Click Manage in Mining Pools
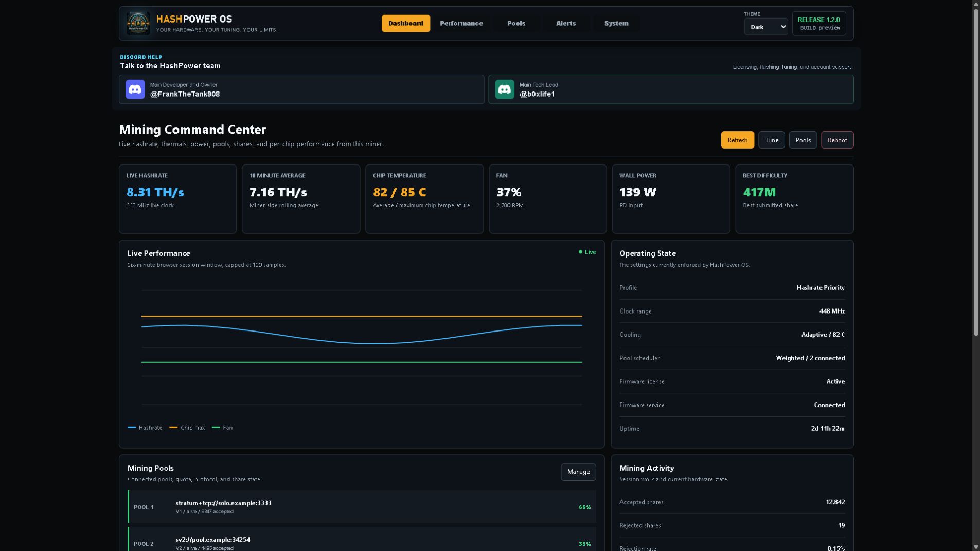This screenshot has height=551, width=980. click(x=578, y=472)
